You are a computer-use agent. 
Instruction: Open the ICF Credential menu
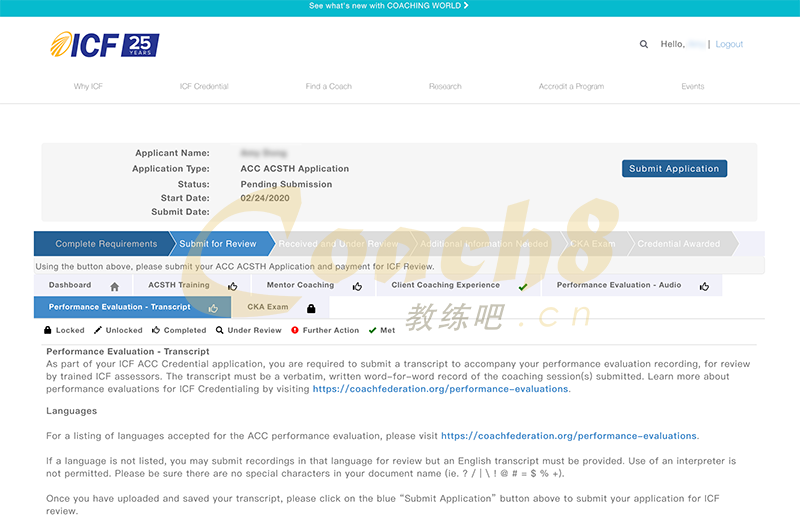click(x=204, y=87)
